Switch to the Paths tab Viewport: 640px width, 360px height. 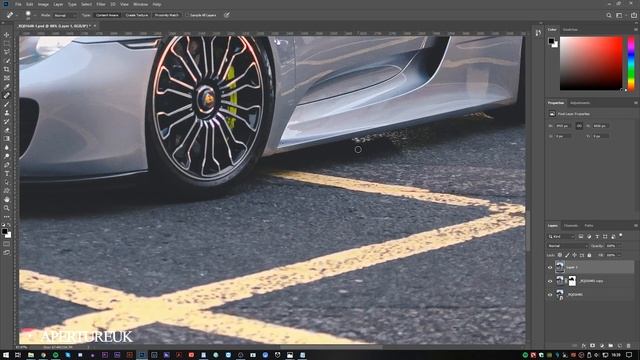[x=589, y=225]
